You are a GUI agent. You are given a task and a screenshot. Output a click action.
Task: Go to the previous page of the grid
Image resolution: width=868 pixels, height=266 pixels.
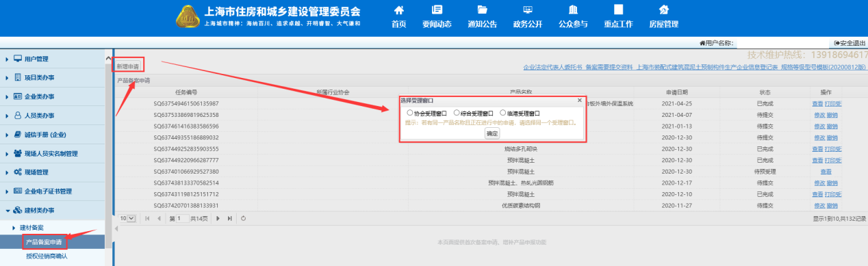[x=159, y=218]
